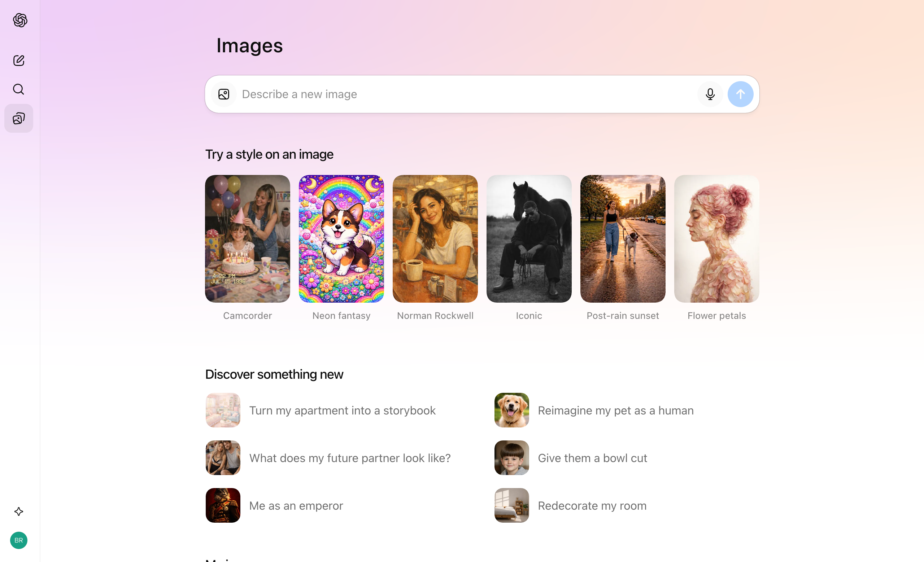Image resolution: width=924 pixels, height=562 pixels.
Task: Click the 'Images' page heading
Action: pos(250,46)
